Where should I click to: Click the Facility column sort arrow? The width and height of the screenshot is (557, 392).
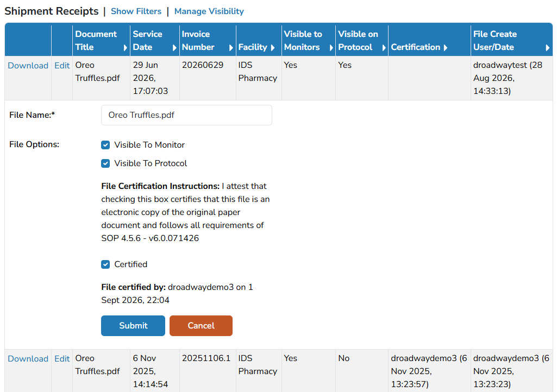272,48
